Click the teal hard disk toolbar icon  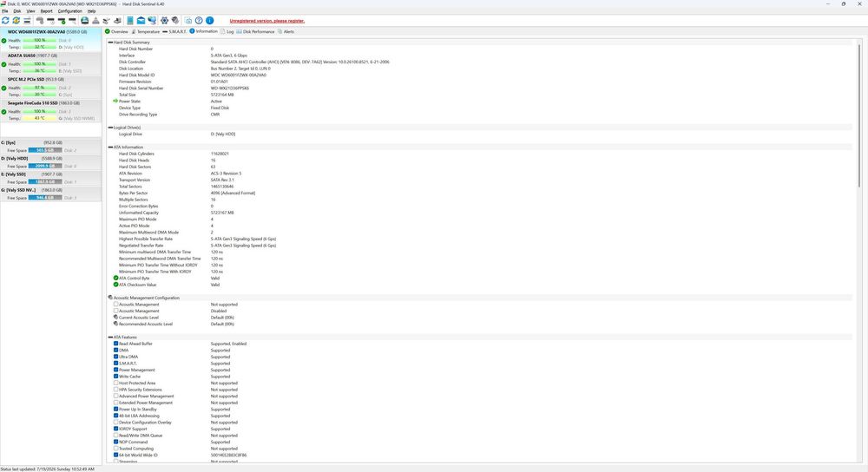84,21
